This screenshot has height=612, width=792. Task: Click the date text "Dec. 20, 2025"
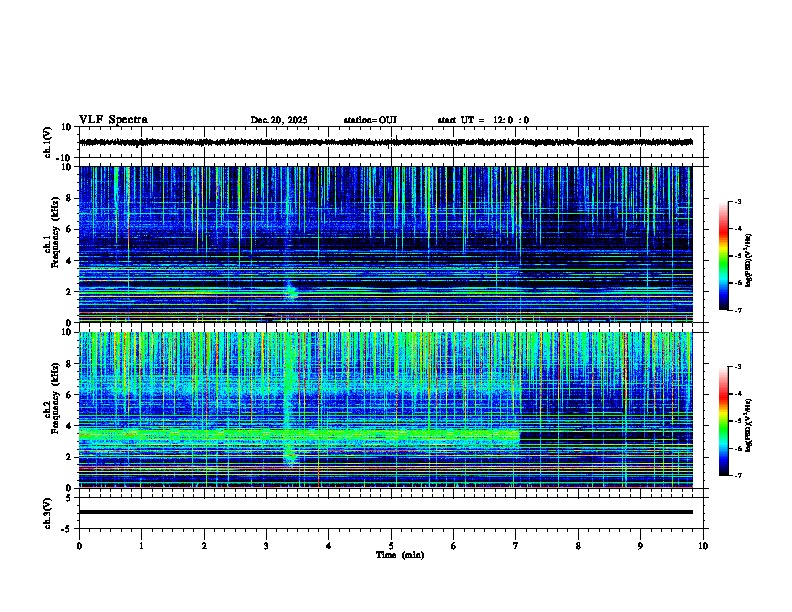tap(279, 120)
